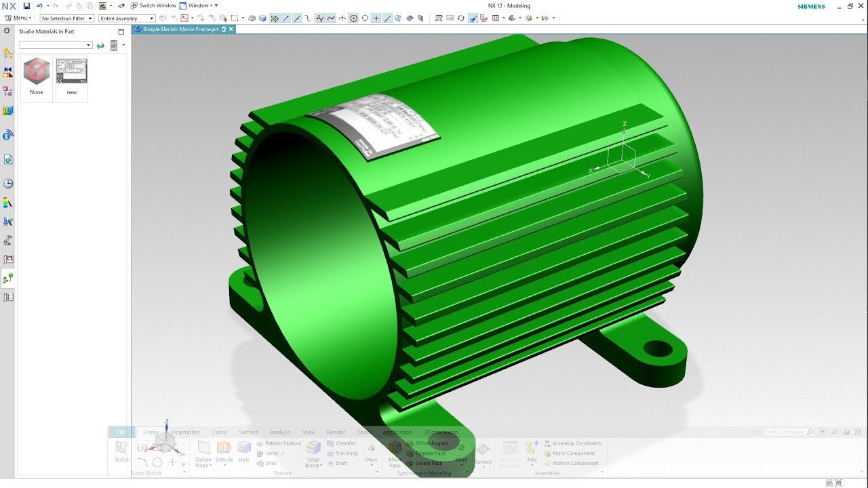The height and width of the screenshot is (488, 868).
Task: Click Pattern Feature in the Feature group
Action: click(279, 443)
